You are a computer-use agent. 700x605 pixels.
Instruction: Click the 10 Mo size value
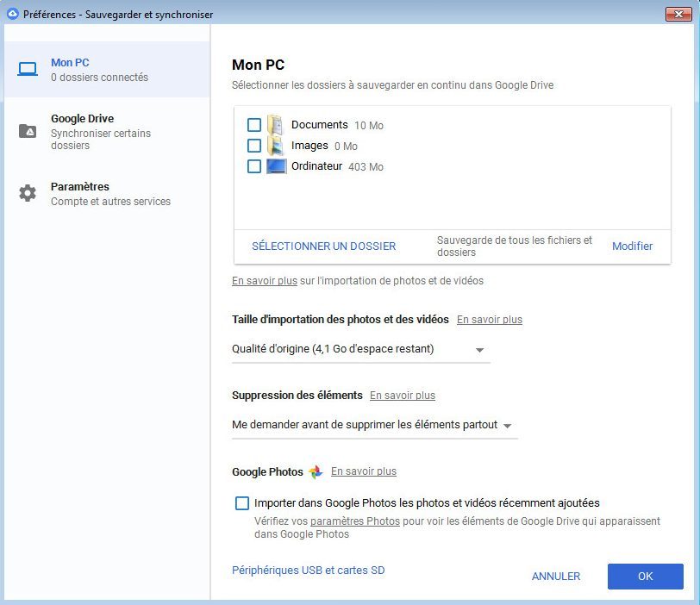pyautogui.click(x=369, y=126)
